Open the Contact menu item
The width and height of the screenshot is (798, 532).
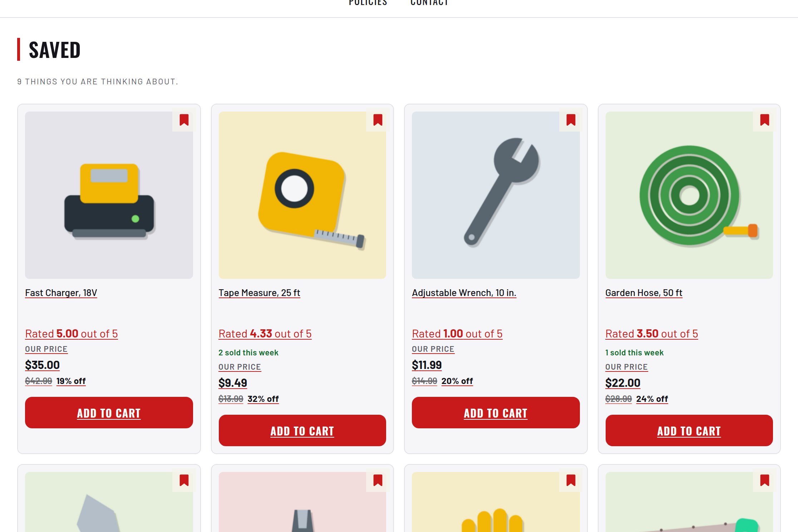pos(429,3)
